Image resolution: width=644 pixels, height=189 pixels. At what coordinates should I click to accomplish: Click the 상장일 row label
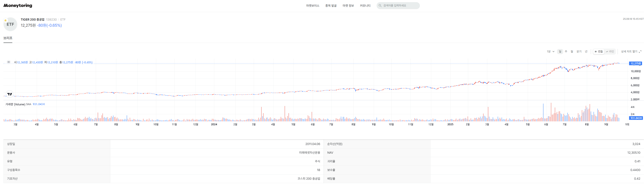11,144
